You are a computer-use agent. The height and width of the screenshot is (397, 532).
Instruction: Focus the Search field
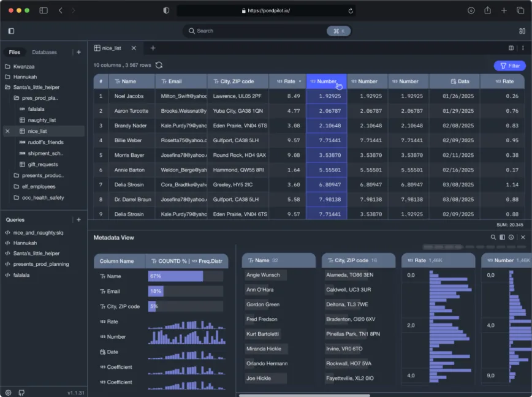267,31
